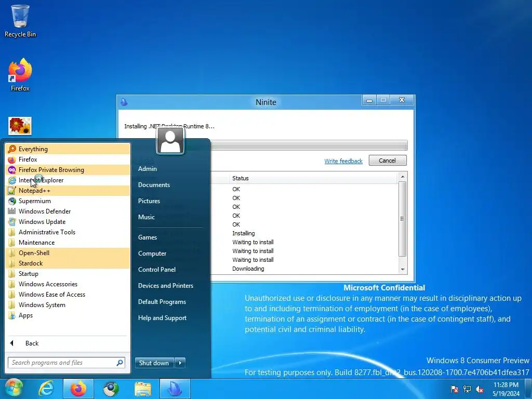Cancel the Ninite installation

[x=388, y=161]
